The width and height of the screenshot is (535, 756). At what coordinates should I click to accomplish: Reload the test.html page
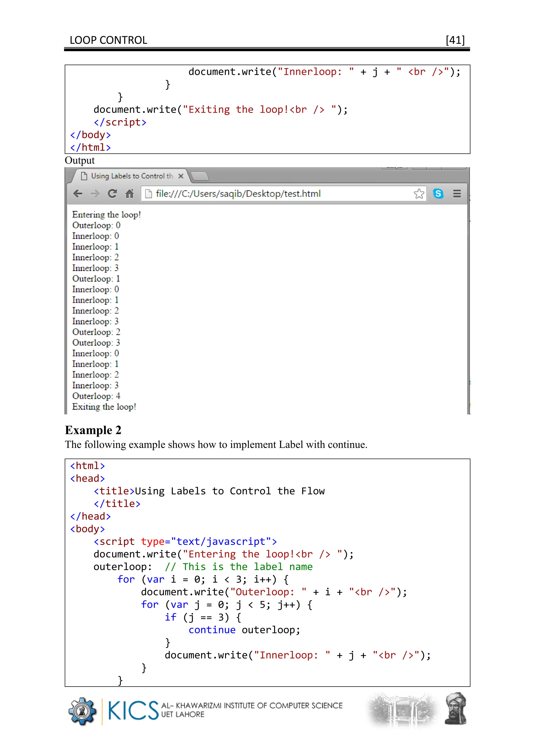click(112, 194)
